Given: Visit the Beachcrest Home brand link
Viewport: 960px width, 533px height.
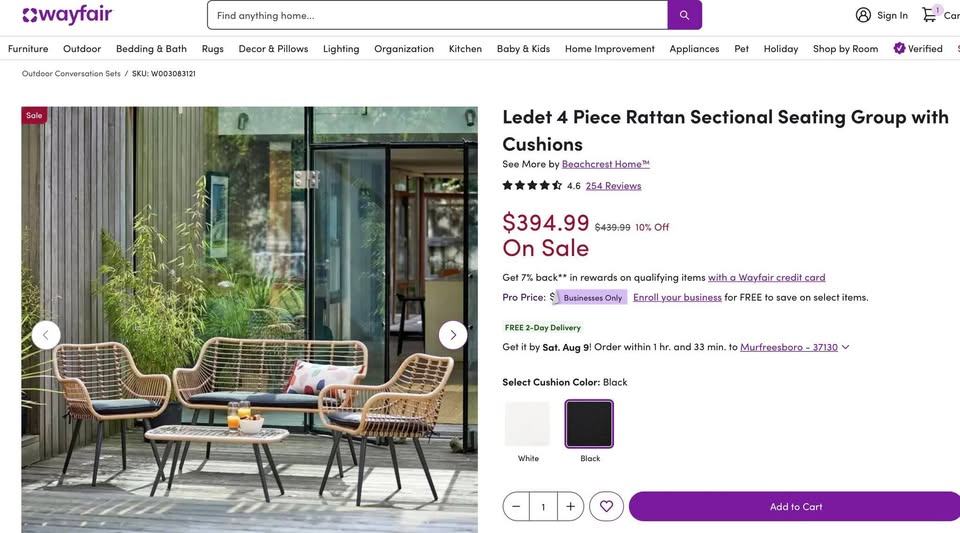Looking at the screenshot, I should 605,164.
